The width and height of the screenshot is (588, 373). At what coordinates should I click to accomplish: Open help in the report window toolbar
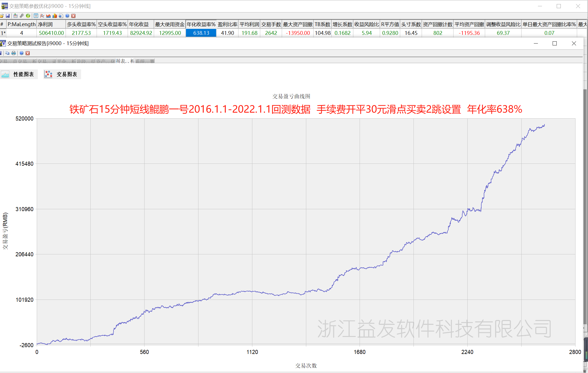click(x=22, y=53)
